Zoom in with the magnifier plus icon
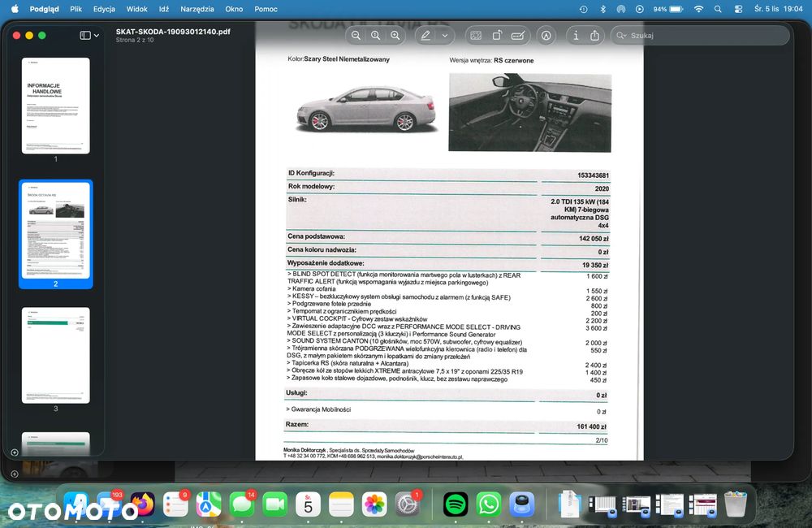Screen dimensions: 812x528 [395, 35]
